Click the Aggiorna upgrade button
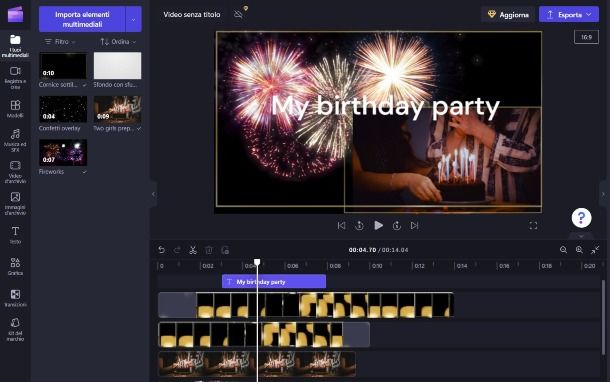The image size is (610, 382). coord(509,15)
